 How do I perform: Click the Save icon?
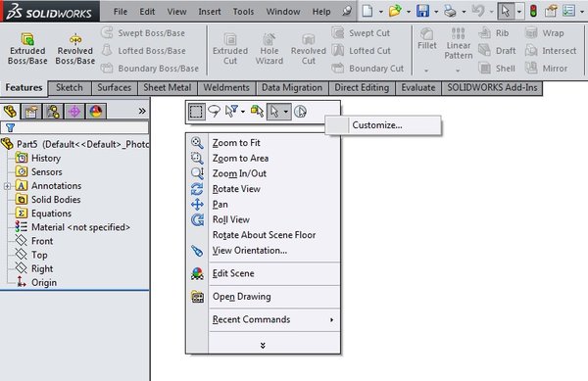[422, 11]
